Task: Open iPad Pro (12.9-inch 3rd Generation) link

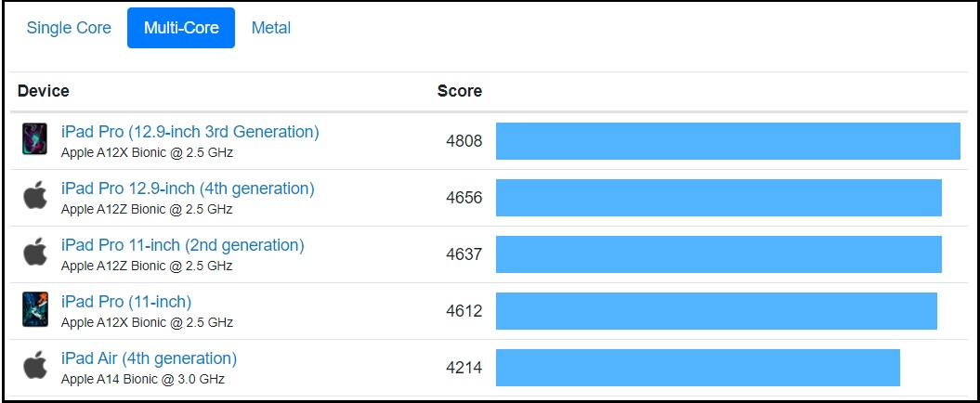Action: click(190, 132)
